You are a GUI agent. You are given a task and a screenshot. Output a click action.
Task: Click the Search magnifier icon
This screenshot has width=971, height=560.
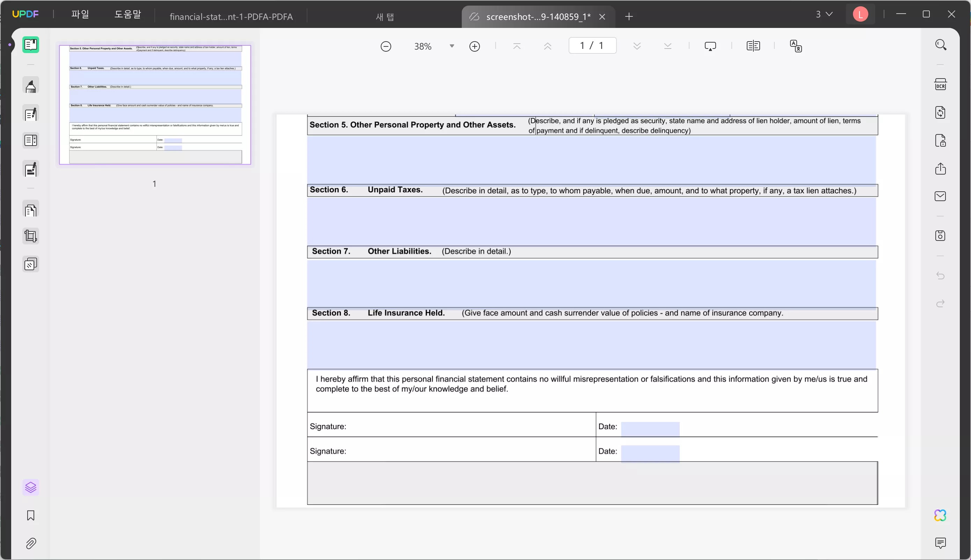coord(941,45)
